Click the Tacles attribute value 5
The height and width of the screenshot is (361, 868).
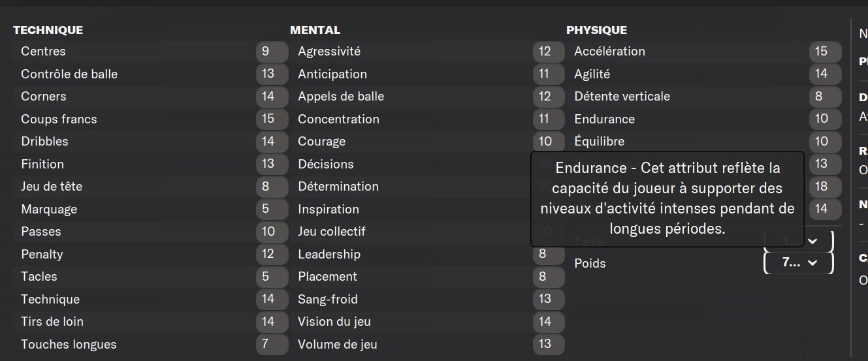tap(272, 277)
